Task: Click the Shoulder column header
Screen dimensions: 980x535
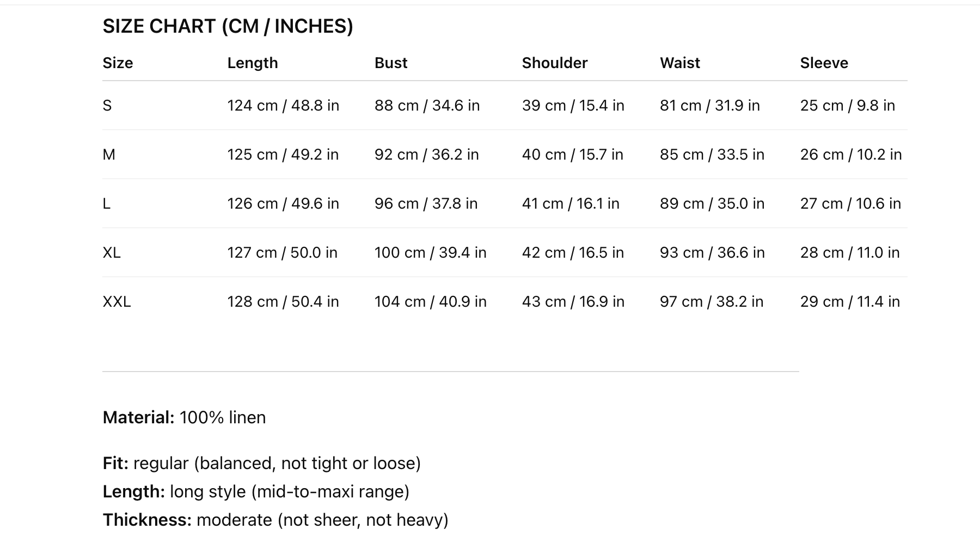Action: (x=555, y=63)
